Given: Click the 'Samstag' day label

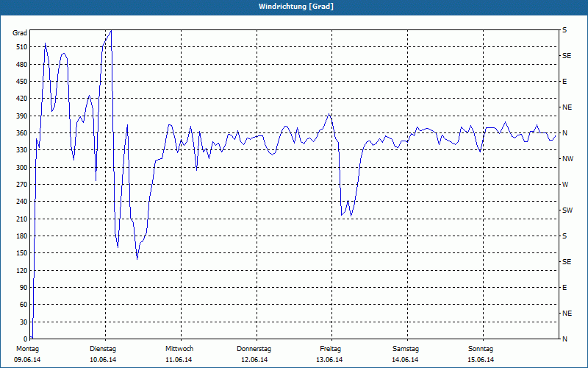Looking at the screenshot, I should click(x=406, y=349).
